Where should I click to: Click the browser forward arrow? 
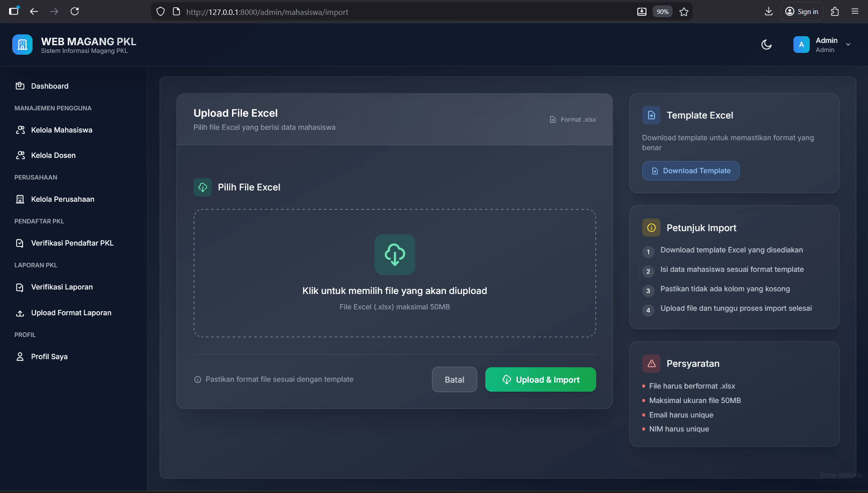[x=54, y=12]
